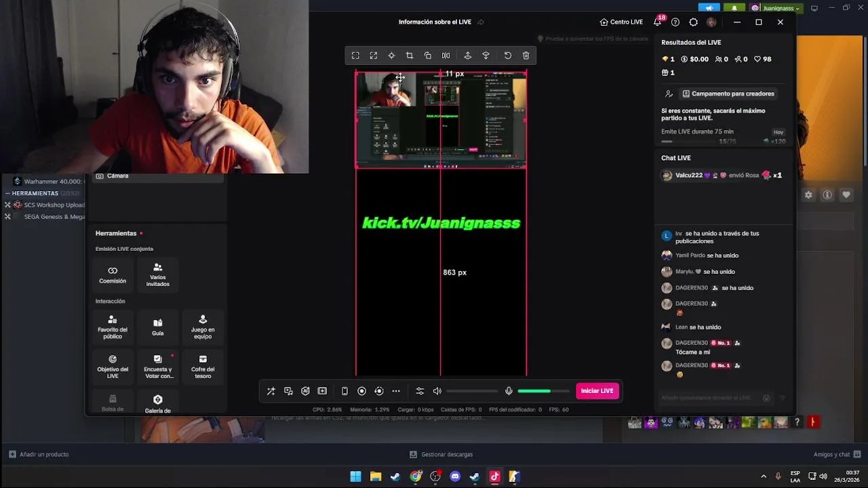Viewport: 868px width, 488px height.
Task: Adjust the speaker volume slider
Action: click(472, 391)
